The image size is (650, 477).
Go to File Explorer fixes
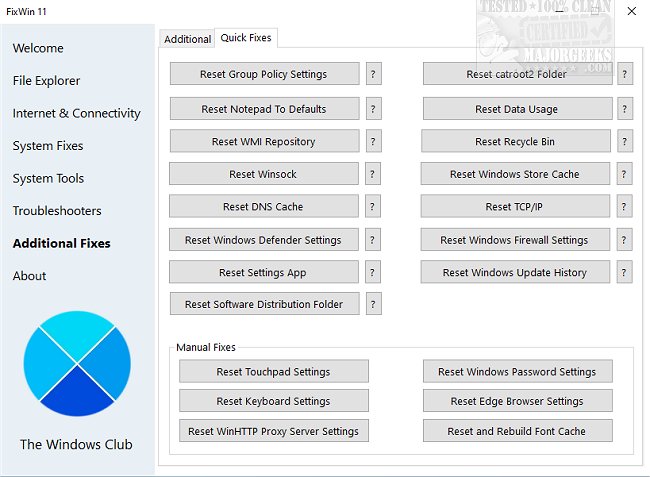46,81
